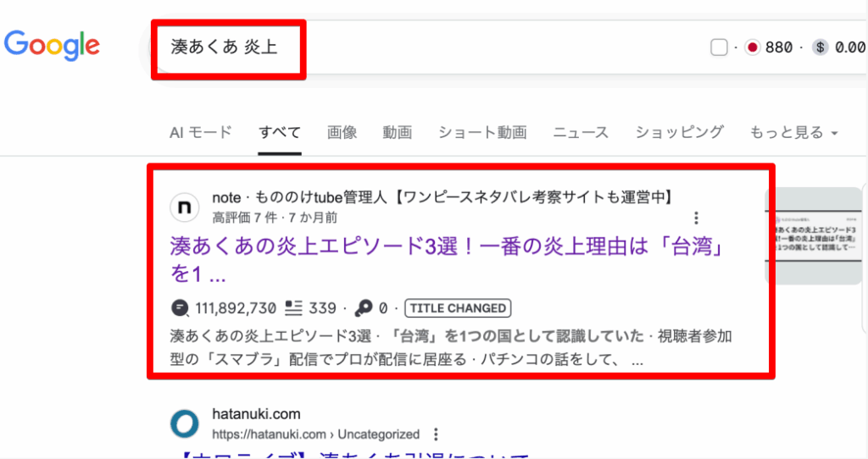868x459 pixels.
Task: Click the dollar coin icon in search bar
Action: 820,47
